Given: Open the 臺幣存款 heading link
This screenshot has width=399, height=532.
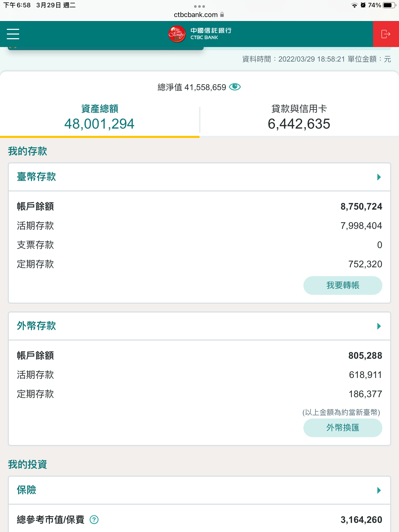Looking at the screenshot, I should tap(36, 177).
